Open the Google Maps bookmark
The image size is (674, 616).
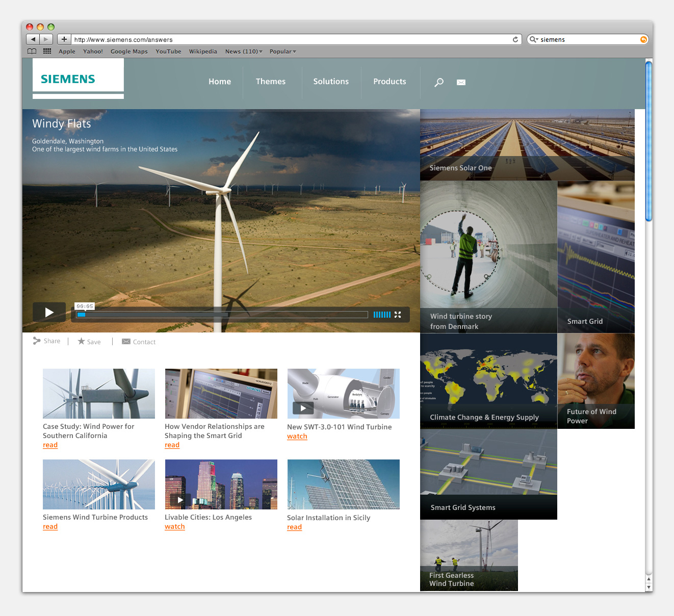(129, 52)
